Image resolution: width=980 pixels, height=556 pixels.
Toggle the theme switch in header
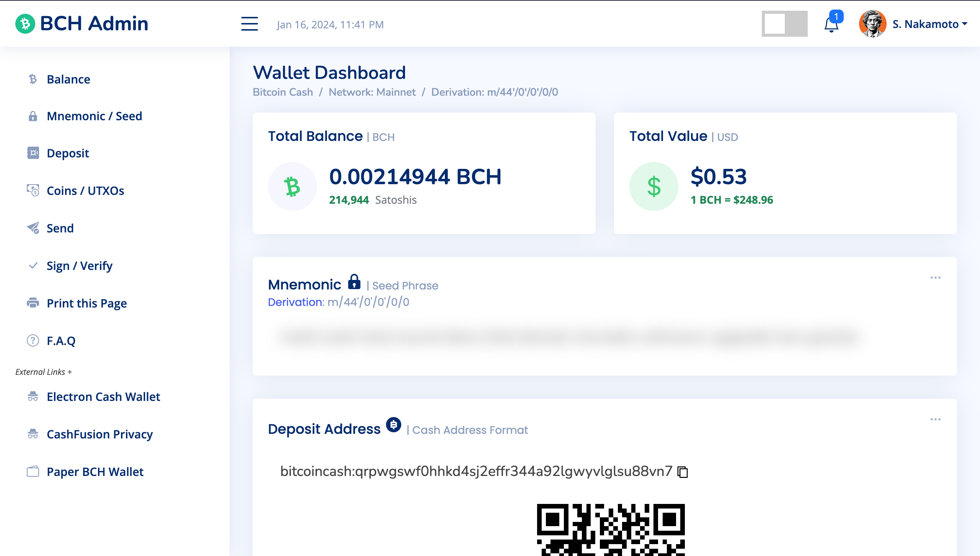click(x=784, y=24)
